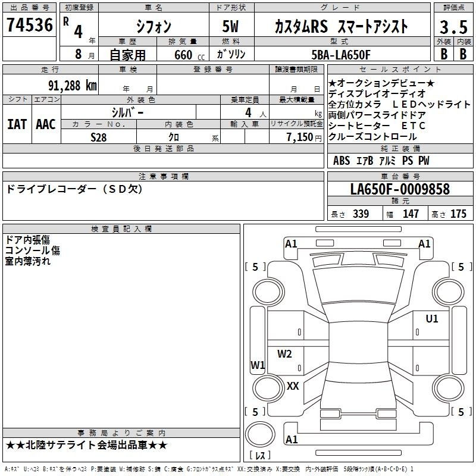Viewport: 476px width, 476px height.
Task: Select the カスタムRS スマートアシスト grade cell
Action: tap(342, 26)
